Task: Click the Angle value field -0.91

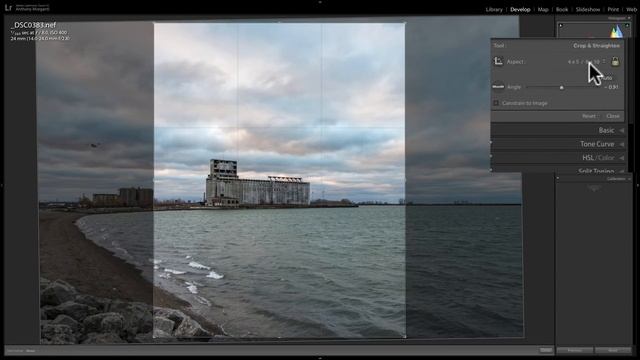Action: coord(612,87)
